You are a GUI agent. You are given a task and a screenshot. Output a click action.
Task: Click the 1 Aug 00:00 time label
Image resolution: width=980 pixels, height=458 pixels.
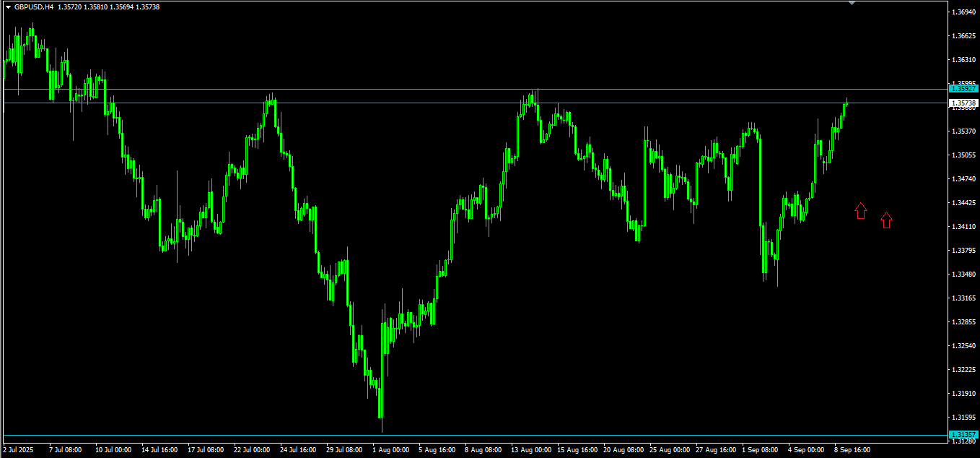391,450
